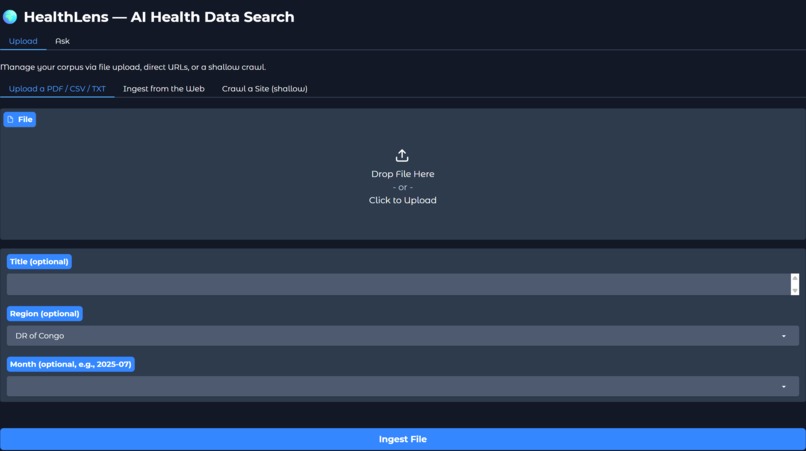
Task: Click the Title (optional) label
Action: tap(39, 262)
